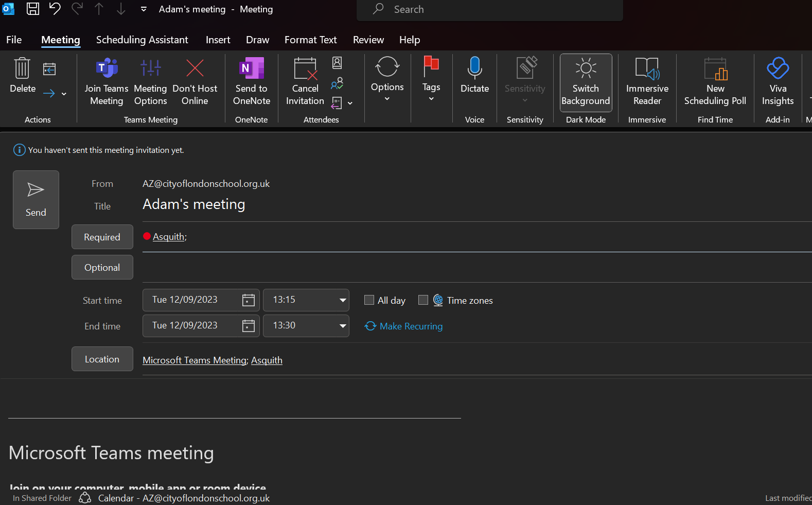This screenshot has height=505, width=812.
Task: Switch Background for dark mode
Action: point(586,82)
